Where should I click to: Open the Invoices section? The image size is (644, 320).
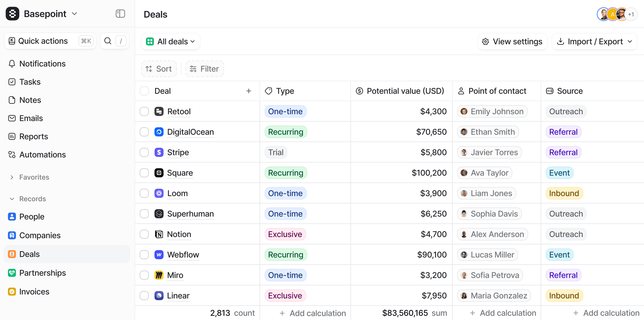(x=34, y=291)
